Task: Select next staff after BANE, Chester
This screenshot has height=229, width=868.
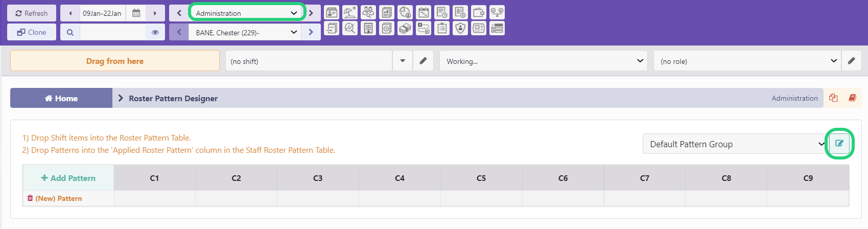Action: click(x=311, y=32)
